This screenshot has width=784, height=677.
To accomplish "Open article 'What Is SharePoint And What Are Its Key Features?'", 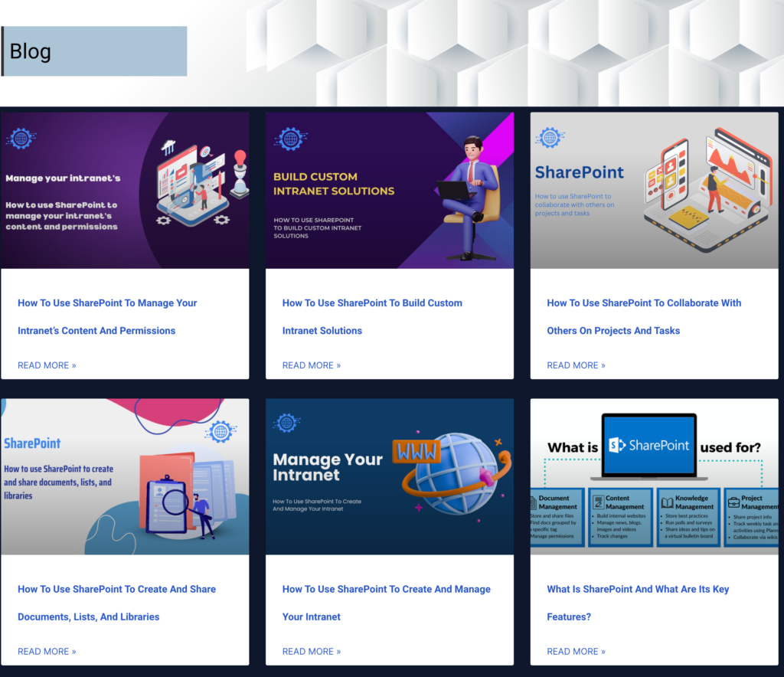I will (638, 603).
